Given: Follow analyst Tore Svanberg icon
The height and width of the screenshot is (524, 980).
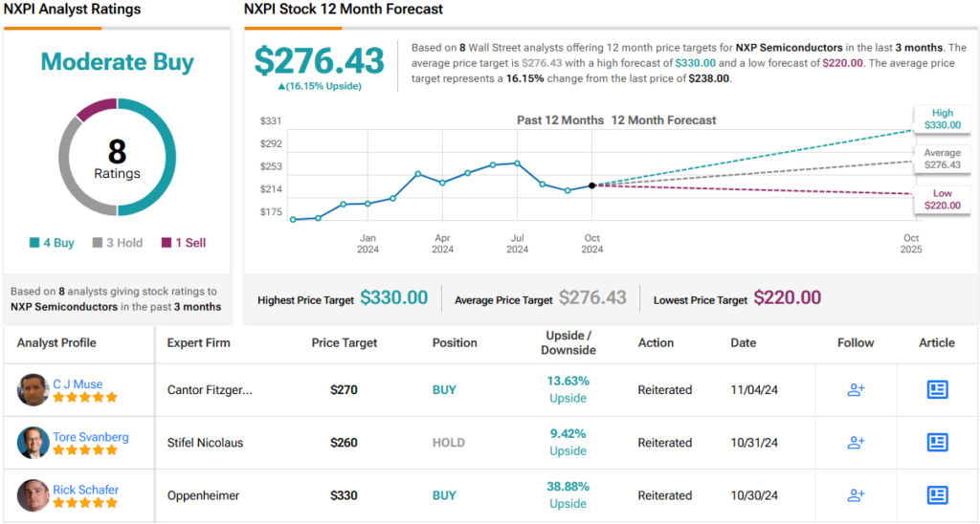Looking at the screenshot, I should click(x=856, y=443).
